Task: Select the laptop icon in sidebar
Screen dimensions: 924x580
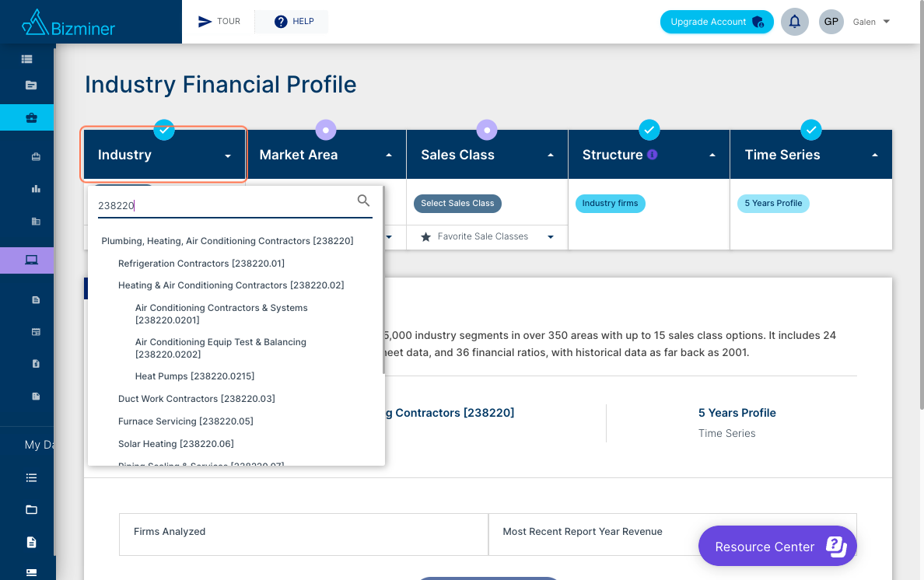Action: (31, 260)
